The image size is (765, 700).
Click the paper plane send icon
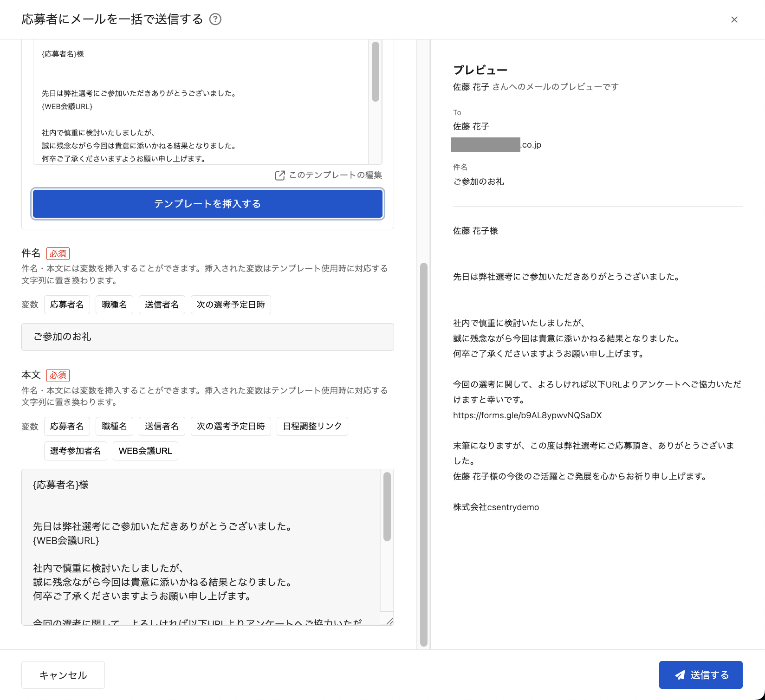coord(680,675)
